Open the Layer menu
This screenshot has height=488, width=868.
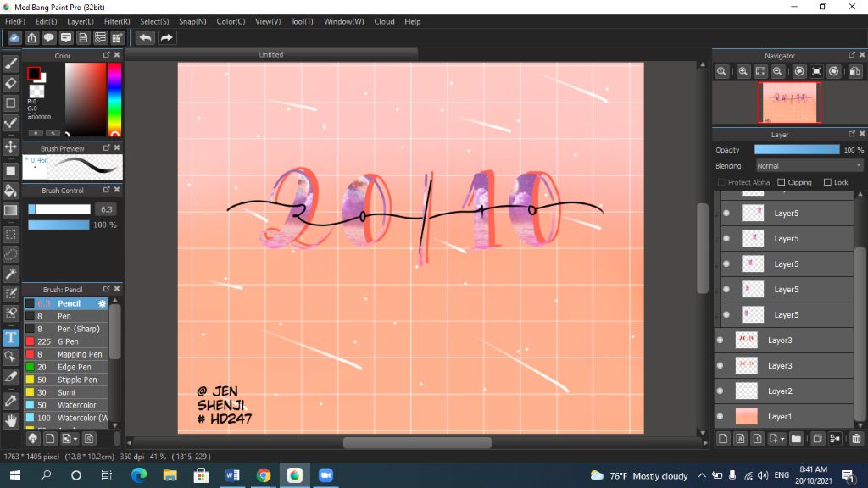[x=81, y=21]
